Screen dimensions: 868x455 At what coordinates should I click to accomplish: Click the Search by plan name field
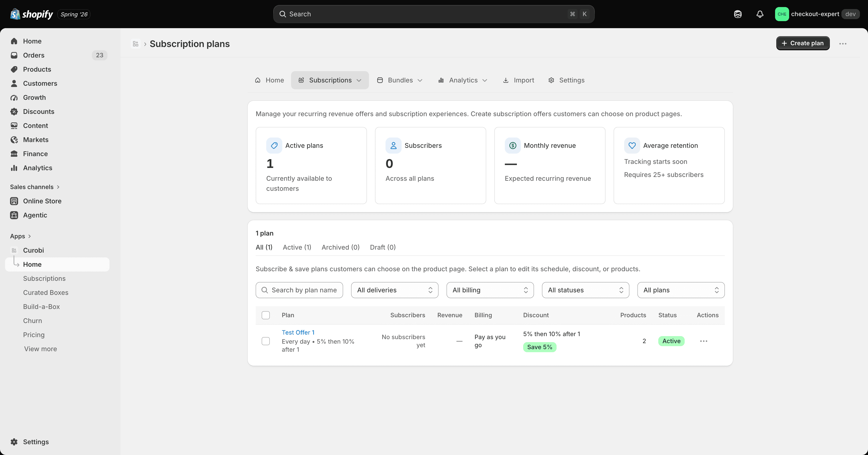299,290
